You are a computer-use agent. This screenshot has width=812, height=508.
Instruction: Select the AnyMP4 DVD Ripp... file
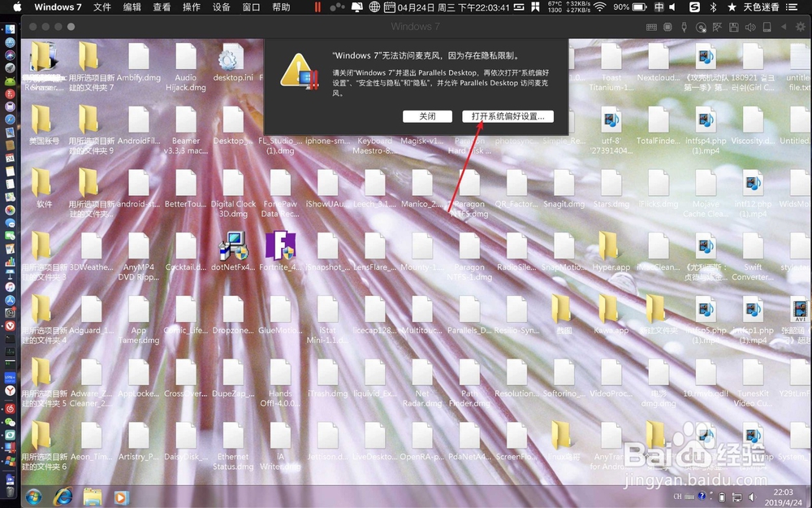(138, 257)
